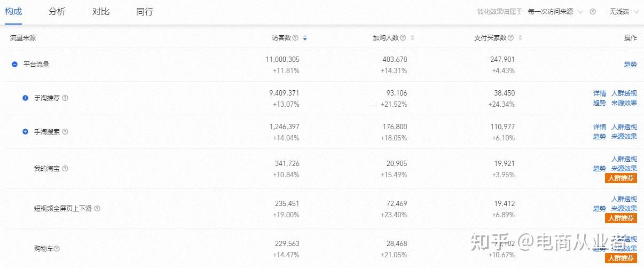Click 人群推荐 button in 我的淘宝 row
Image resolution: width=644 pixels, height=268 pixels.
click(621, 178)
